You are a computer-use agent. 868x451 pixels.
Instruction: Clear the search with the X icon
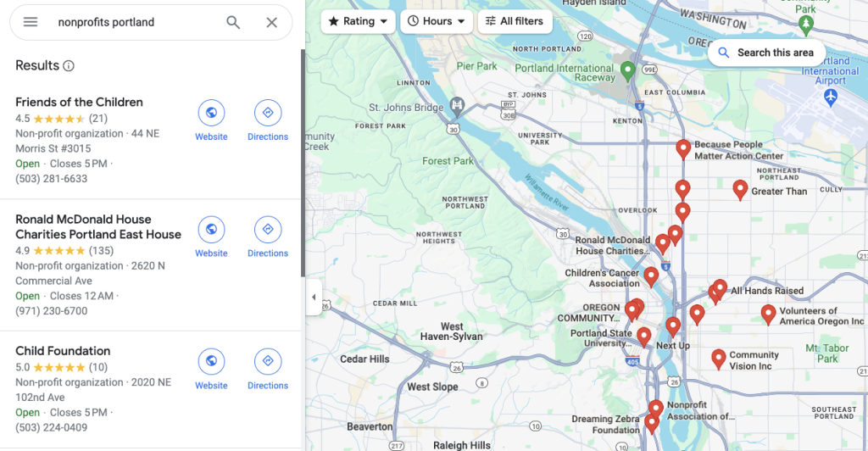271,22
